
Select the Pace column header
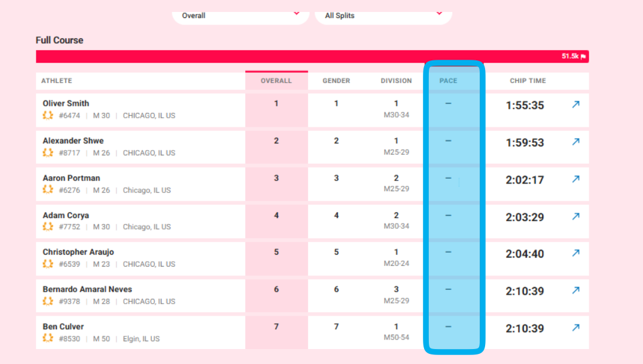click(448, 81)
